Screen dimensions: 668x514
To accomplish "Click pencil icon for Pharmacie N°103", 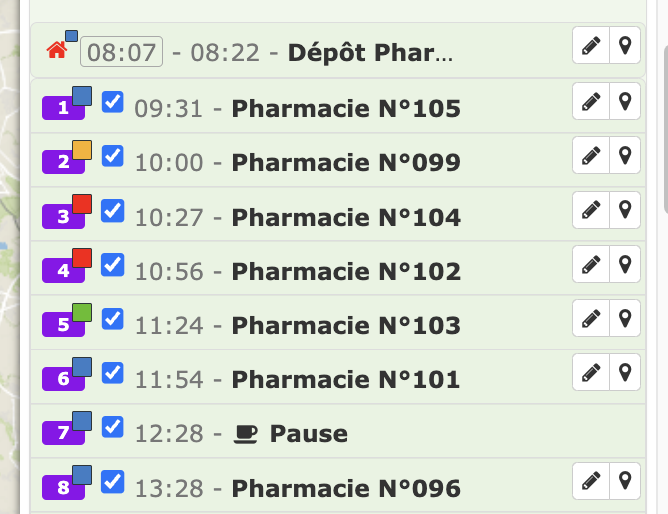I will click(591, 318).
